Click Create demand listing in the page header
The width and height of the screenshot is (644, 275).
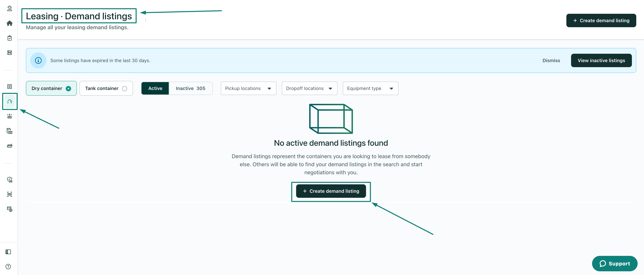coord(601,20)
